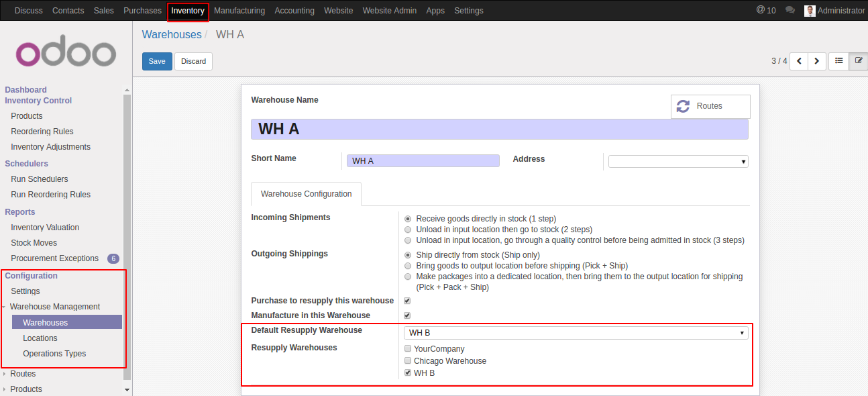
Task: Select Pick + Ship outgoing option
Action: coord(408,266)
